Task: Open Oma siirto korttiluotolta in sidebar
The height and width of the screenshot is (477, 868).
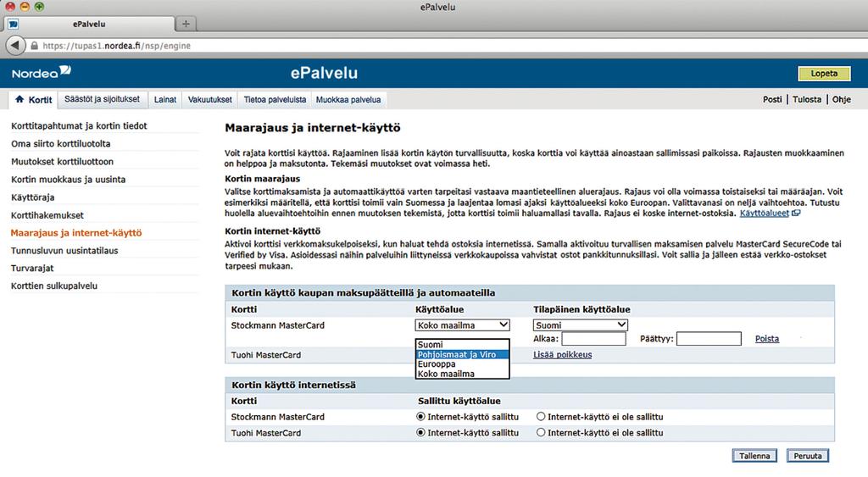Action: tap(61, 143)
